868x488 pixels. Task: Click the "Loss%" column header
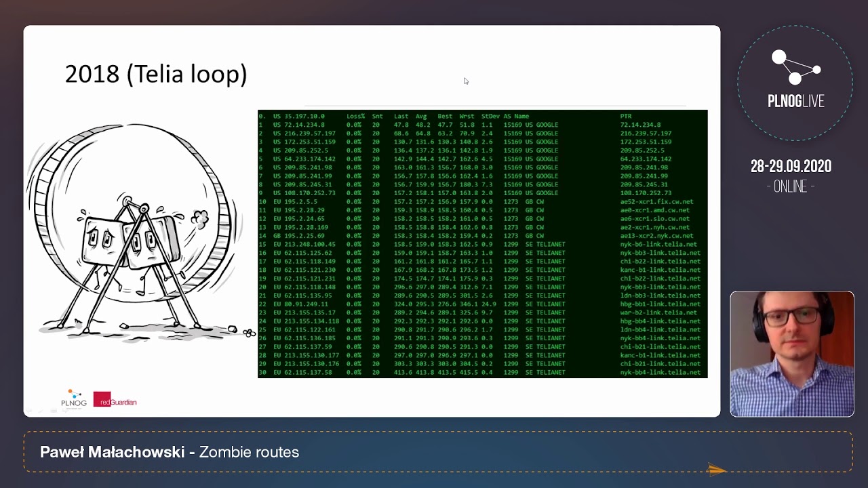(x=356, y=117)
